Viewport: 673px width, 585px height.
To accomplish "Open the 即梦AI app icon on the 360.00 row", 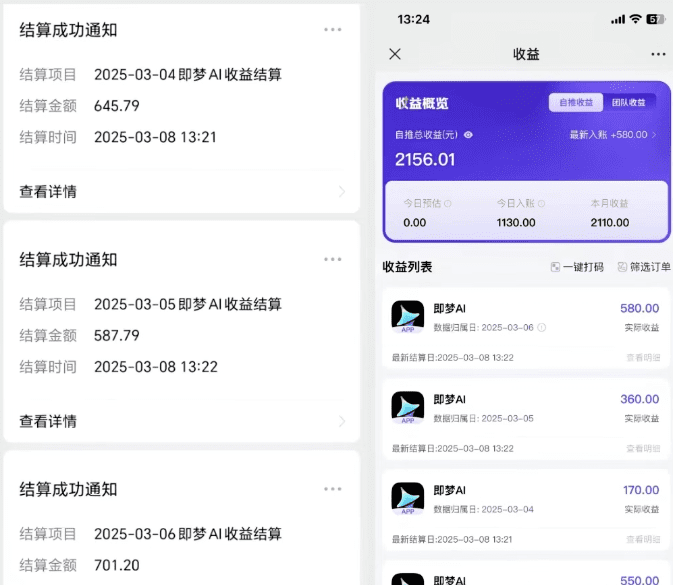I will (408, 407).
